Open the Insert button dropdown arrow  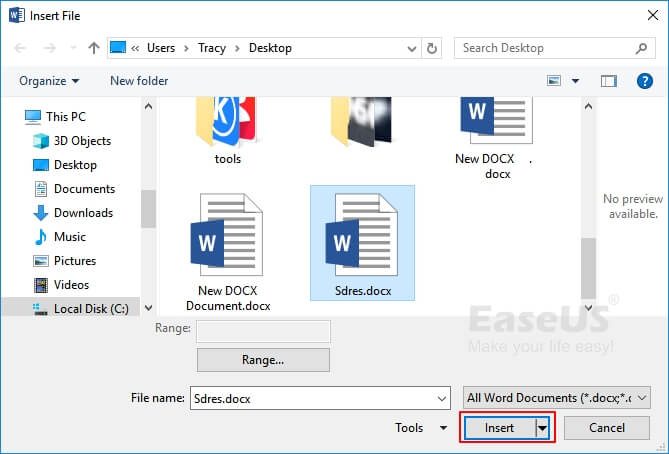pos(543,428)
